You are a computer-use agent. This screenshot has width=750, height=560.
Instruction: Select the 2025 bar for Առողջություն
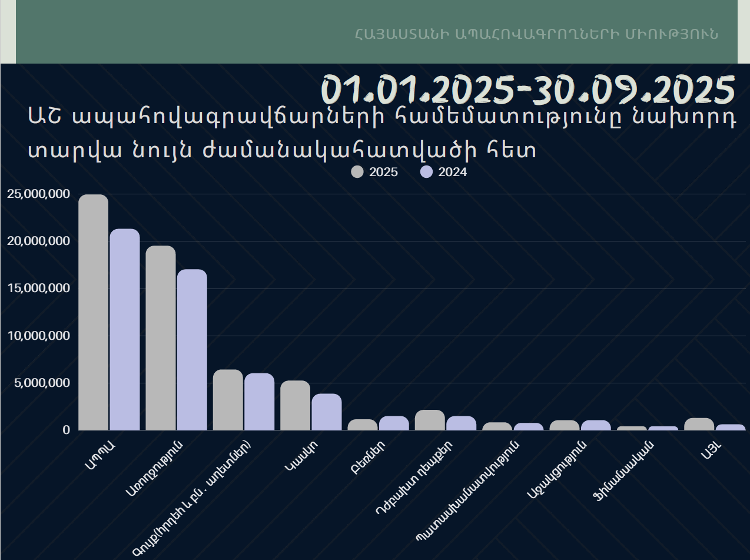click(x=161, y=338)
